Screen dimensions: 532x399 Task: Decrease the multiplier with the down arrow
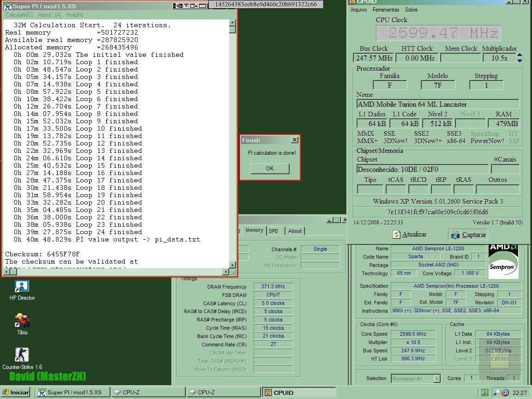pos(520,60)
